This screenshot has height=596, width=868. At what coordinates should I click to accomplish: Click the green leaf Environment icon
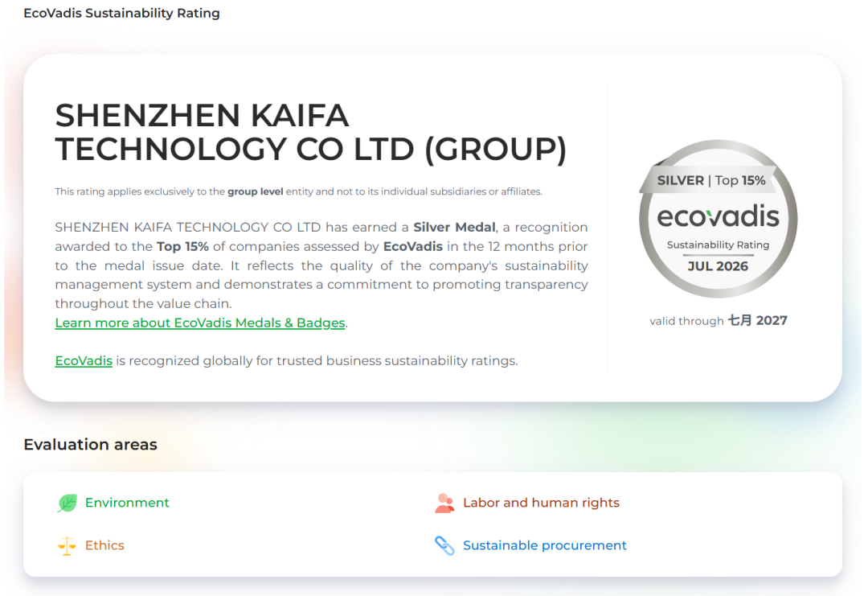coord(67,503)
